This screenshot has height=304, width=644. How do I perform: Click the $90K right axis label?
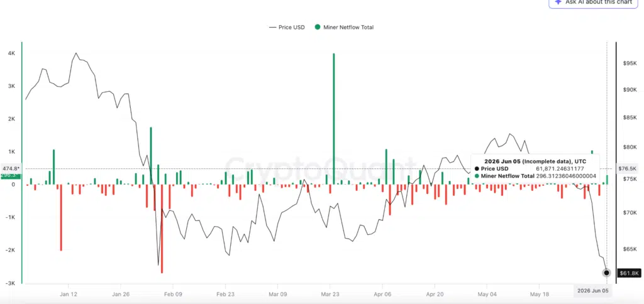point(630,90)
